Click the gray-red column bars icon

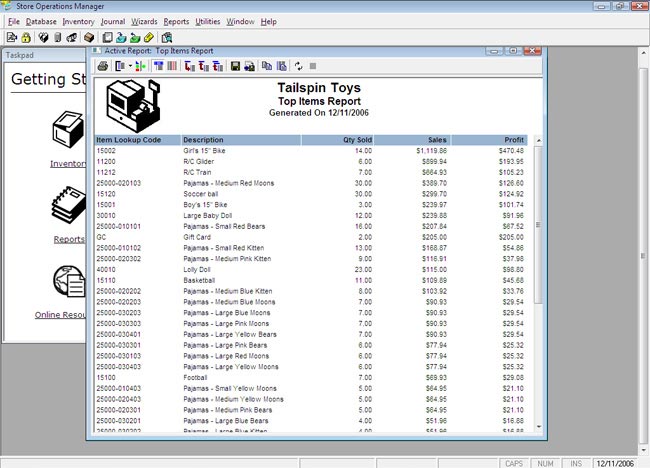(172, 66)
